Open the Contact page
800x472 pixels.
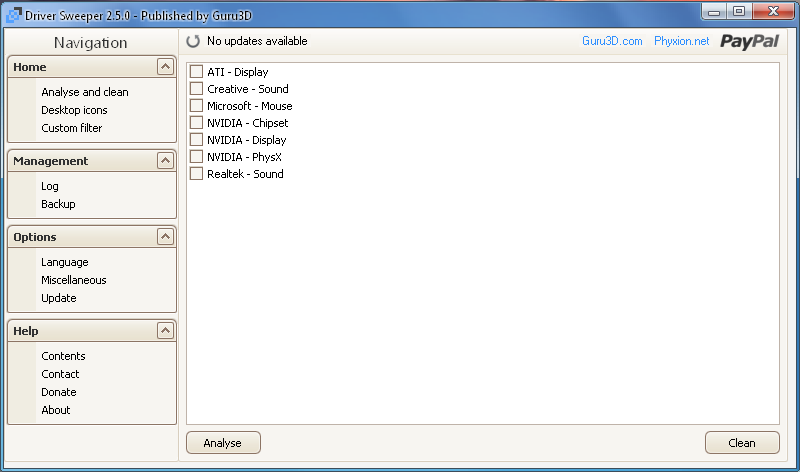[x=60, y=374]
